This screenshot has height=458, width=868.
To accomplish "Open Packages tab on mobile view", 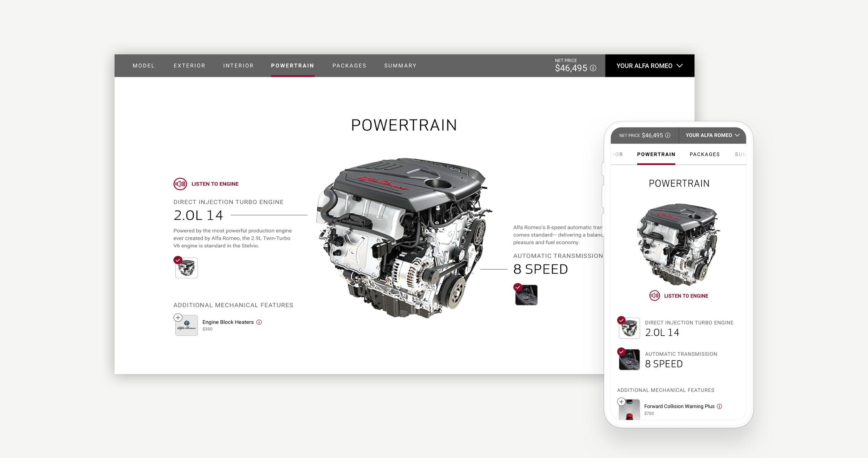I will click(704, 154).
